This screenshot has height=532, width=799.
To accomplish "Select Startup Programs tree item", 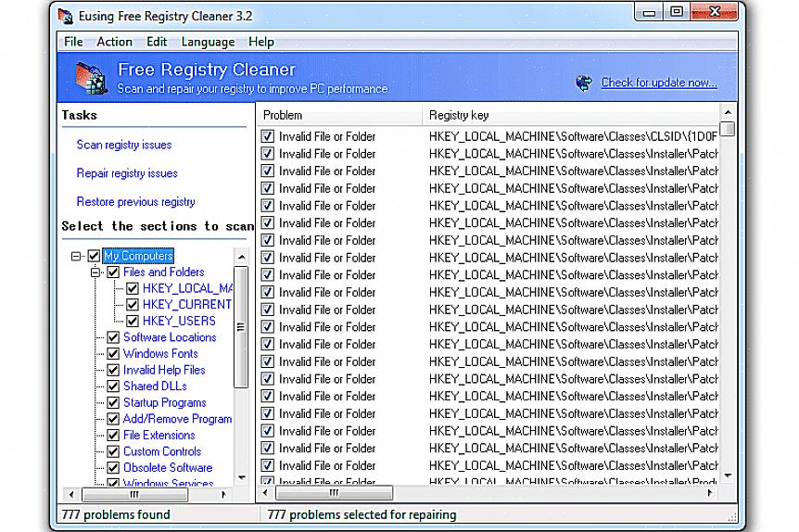I will [165, 402].
